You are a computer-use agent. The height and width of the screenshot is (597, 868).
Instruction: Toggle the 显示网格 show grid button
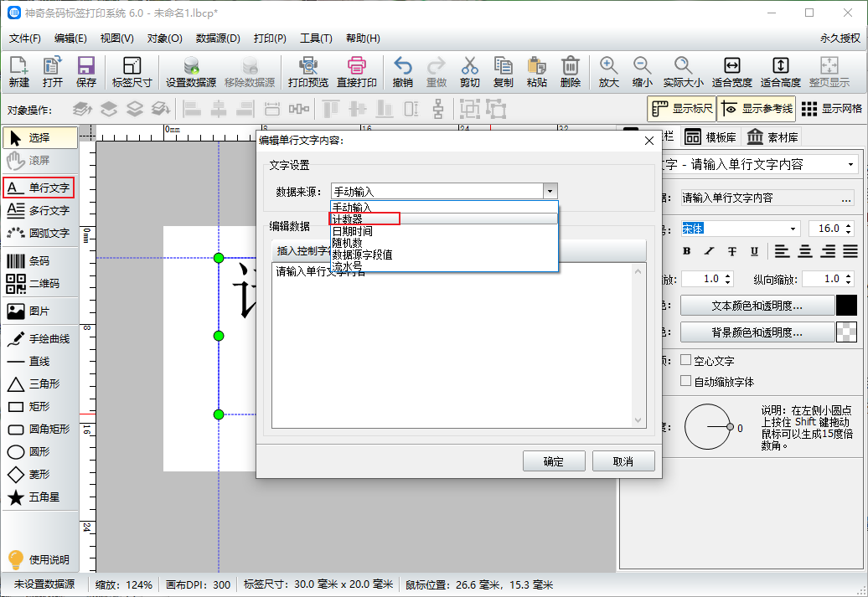pos(832,108)
